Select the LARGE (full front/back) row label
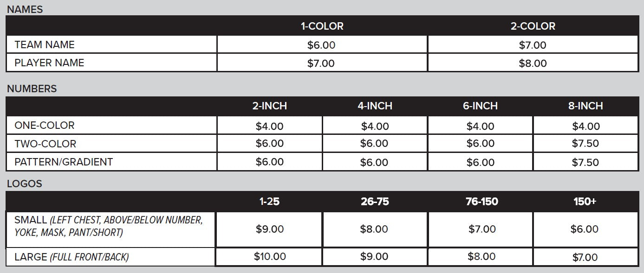Screen dimensions: 644x273 click(x=72, y=257)
